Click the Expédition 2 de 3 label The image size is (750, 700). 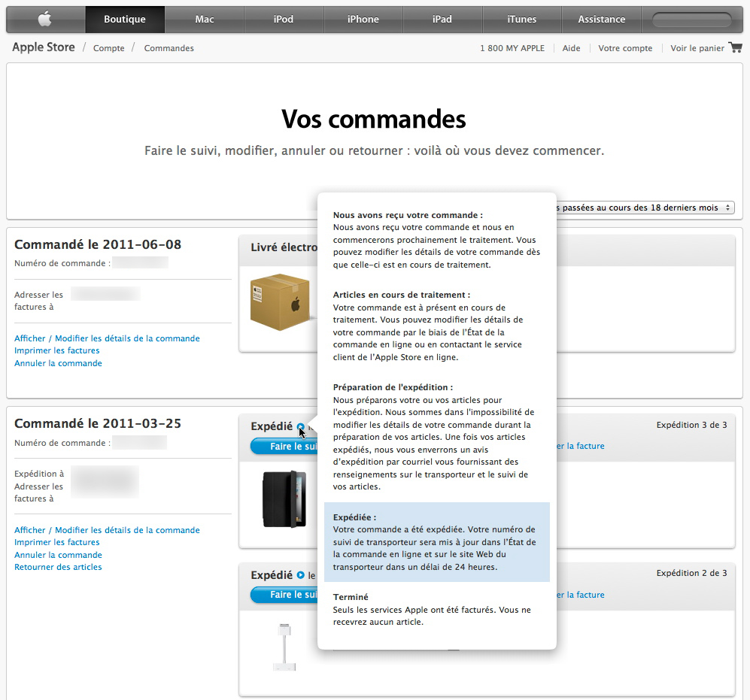[x=691, y=573]
